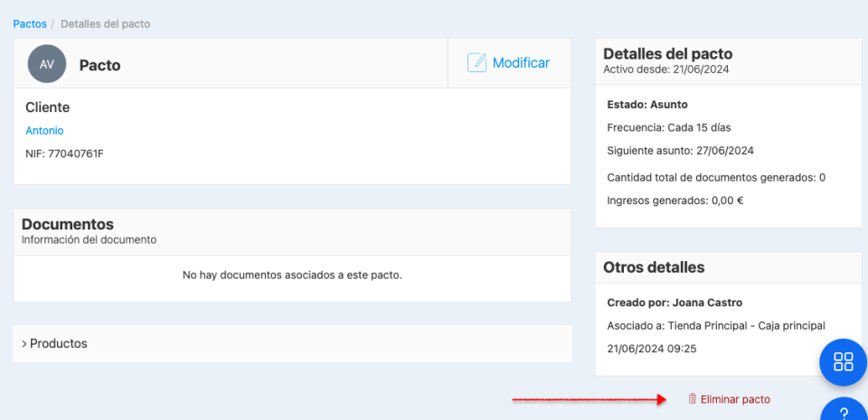Click the empty documents message text
The width and height of the screenshot is (868, 420).
click(x=292, y=275)
